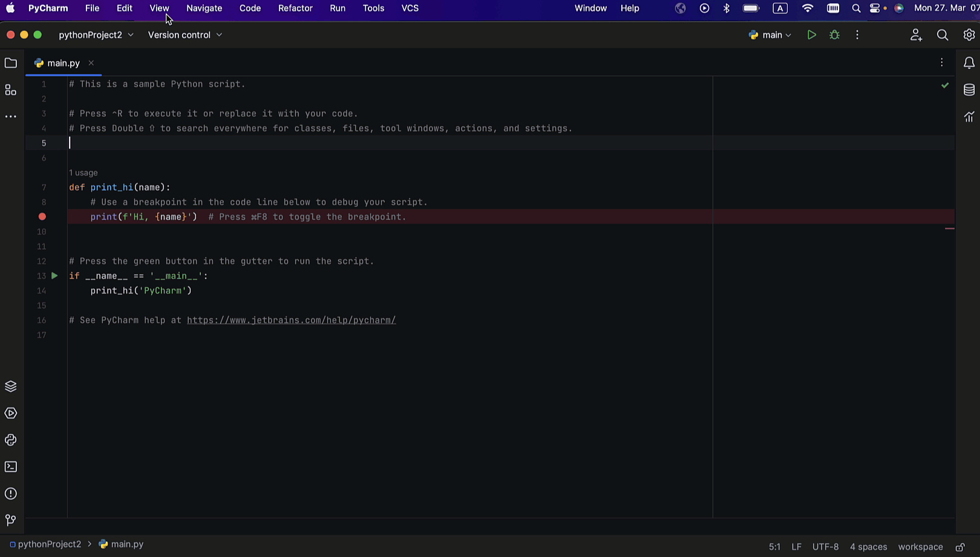
Task: Click the Debug bug icon
Action: tap(834, 35)
